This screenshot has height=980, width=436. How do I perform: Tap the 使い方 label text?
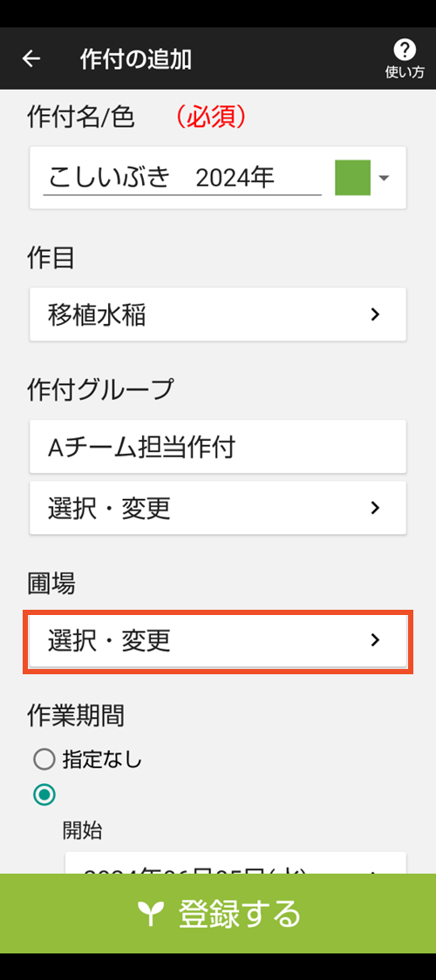pyautogui.click(x=404, y=72)
